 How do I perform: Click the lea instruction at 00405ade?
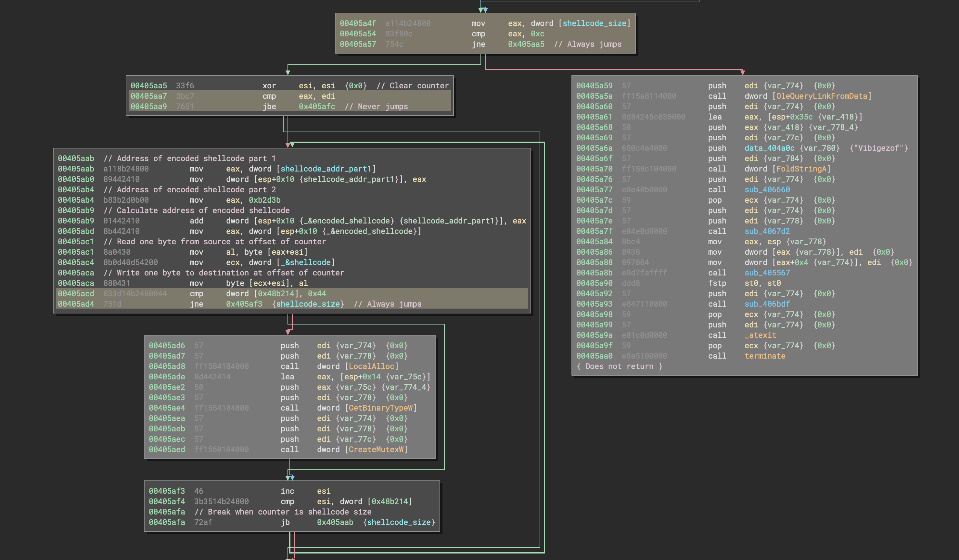tap(289, 376)
